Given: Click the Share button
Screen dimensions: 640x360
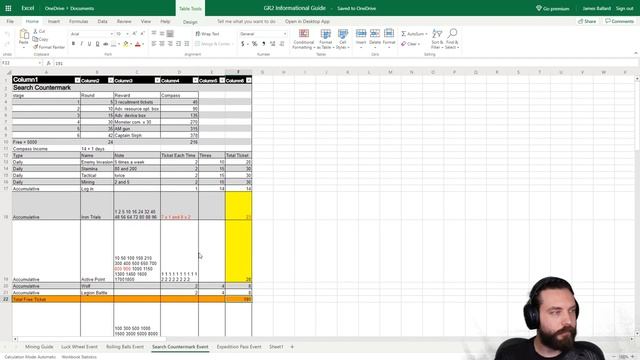Looking at the screenshot, I should [x=587, y=21].
